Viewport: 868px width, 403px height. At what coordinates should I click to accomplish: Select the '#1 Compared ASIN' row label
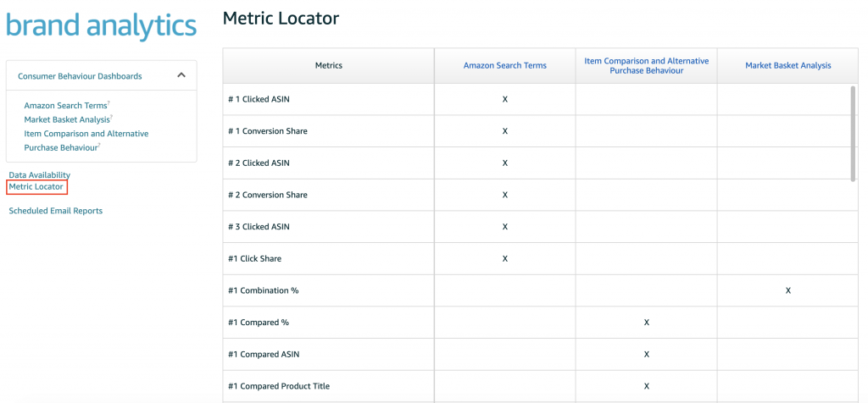click(x=264, y=354)
